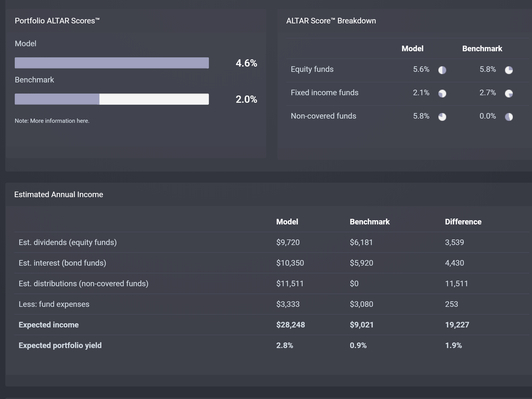
Task: Click the 'Estimated Annual Income' section title
Action: [x=59, y=195]
